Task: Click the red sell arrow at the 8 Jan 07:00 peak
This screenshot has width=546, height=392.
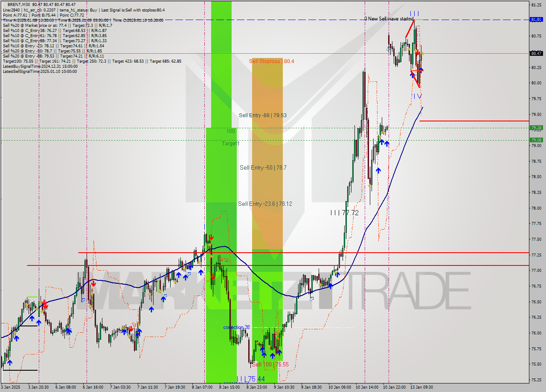Action: point(212,237)
